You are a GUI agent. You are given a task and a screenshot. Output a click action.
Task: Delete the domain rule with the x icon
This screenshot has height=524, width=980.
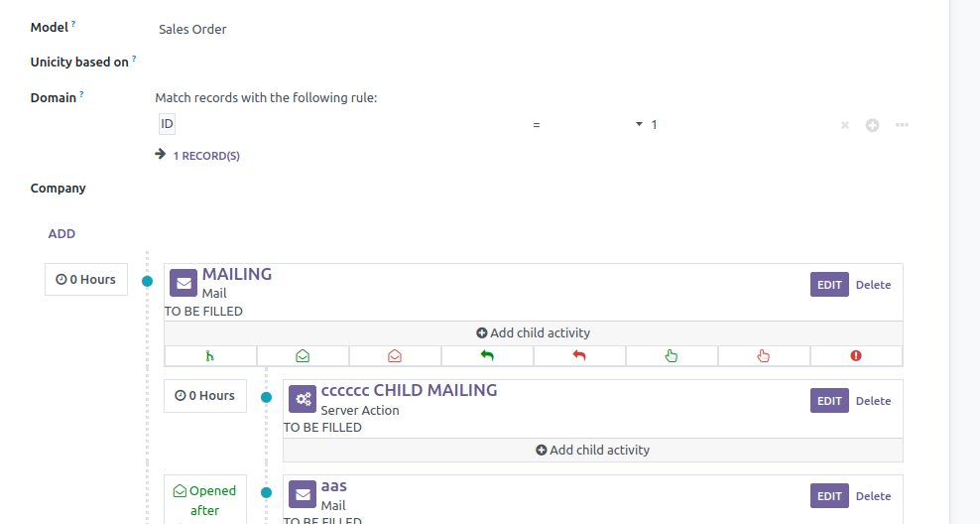pos(845,125)
